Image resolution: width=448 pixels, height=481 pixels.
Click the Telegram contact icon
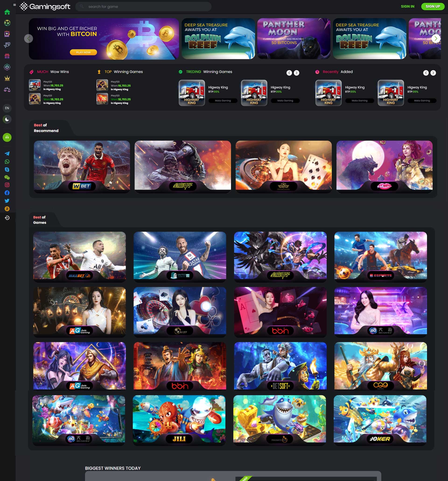pyautogui.click(x=7, y=154)
